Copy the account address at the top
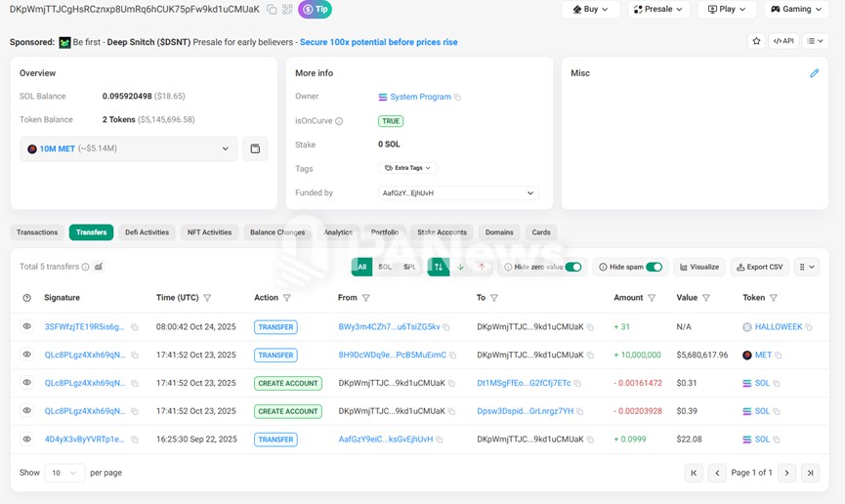 272,10
